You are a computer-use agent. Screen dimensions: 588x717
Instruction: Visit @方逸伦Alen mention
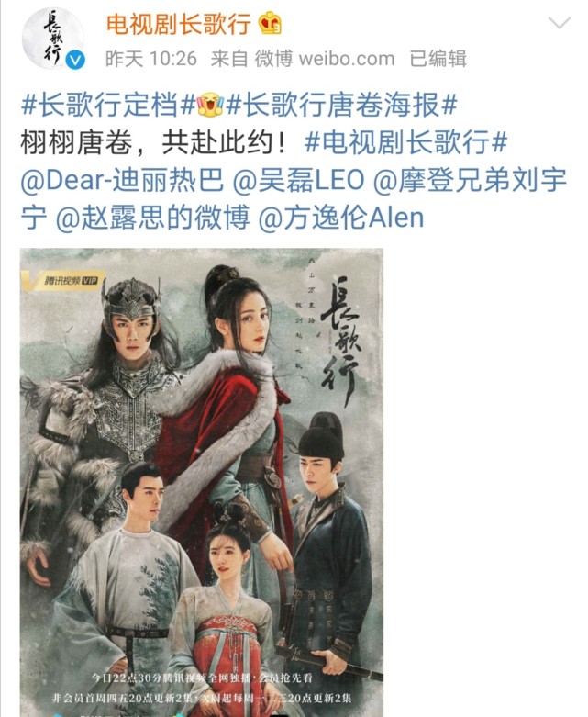click(341, 218)
